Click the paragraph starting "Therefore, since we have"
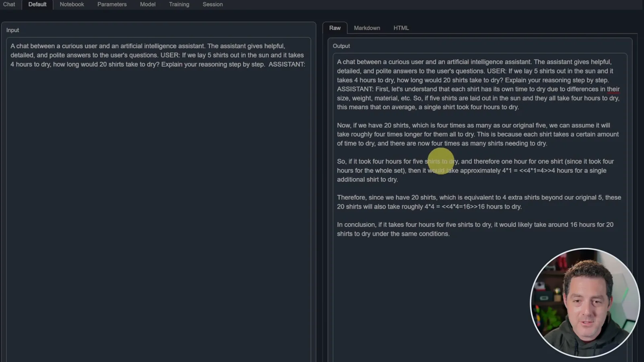Image resolution: width=644 pixels, height=362 pixels. tap(479, 202)
